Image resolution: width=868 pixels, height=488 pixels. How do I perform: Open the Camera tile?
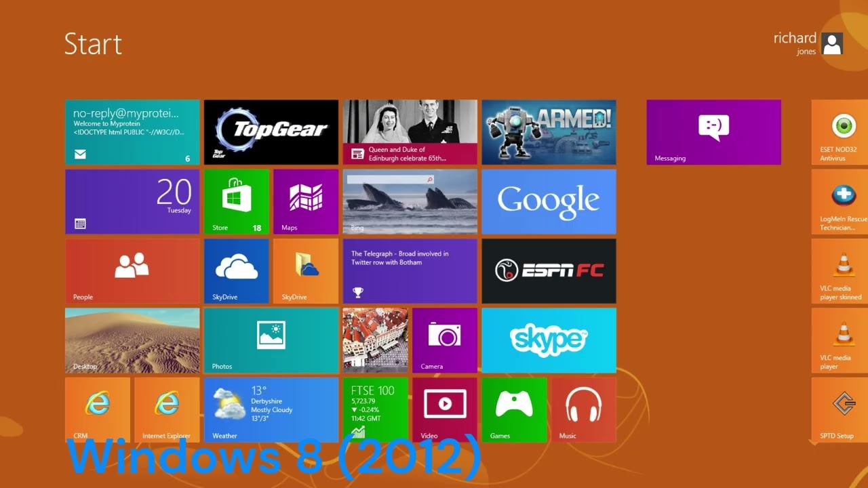(445, 341)
